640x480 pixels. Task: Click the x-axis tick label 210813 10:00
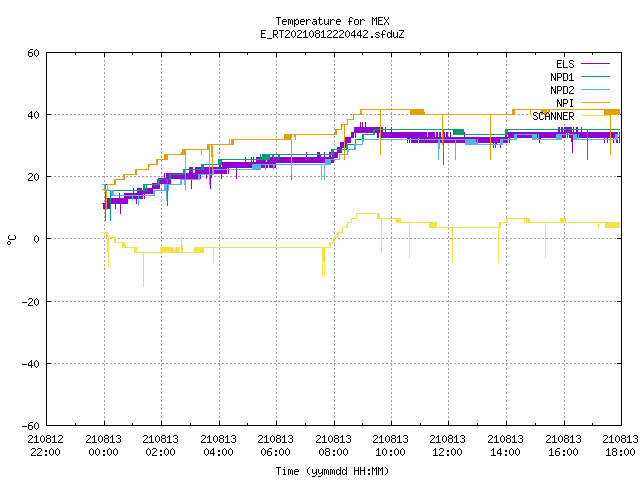click(391, 446)
